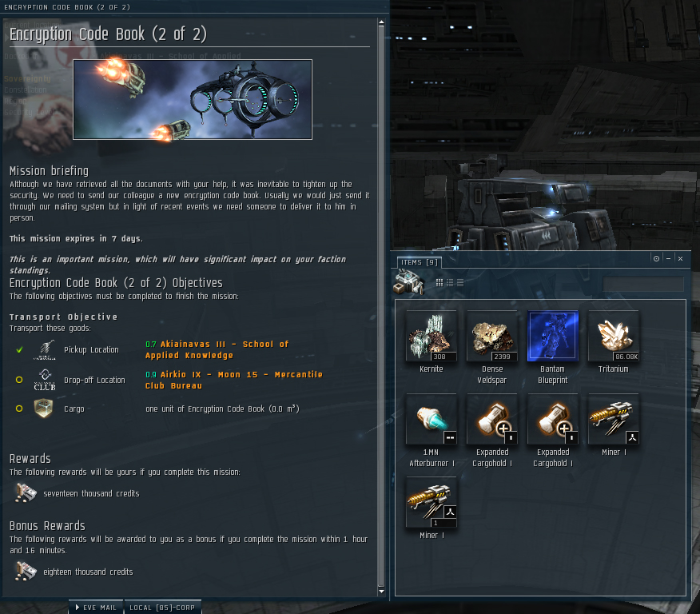Switch items window to plain list view
This screenshot has height=614, width=700.
click(460, 283)
